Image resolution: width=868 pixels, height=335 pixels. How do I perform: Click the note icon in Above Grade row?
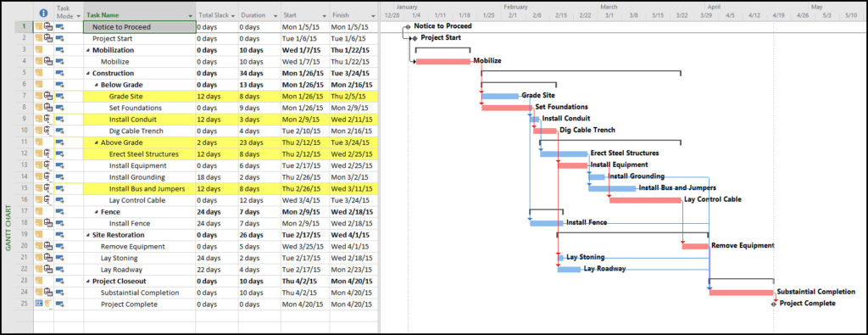tap(39, 142)
